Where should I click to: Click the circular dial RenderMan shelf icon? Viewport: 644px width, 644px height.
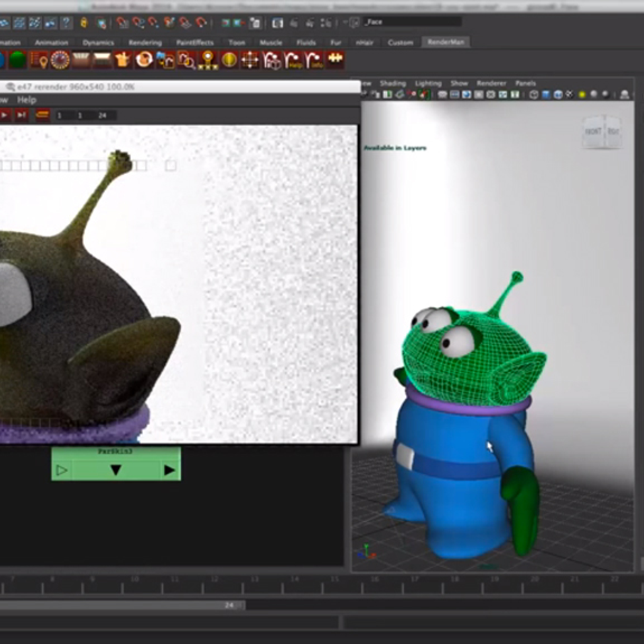tap(60, 60)
